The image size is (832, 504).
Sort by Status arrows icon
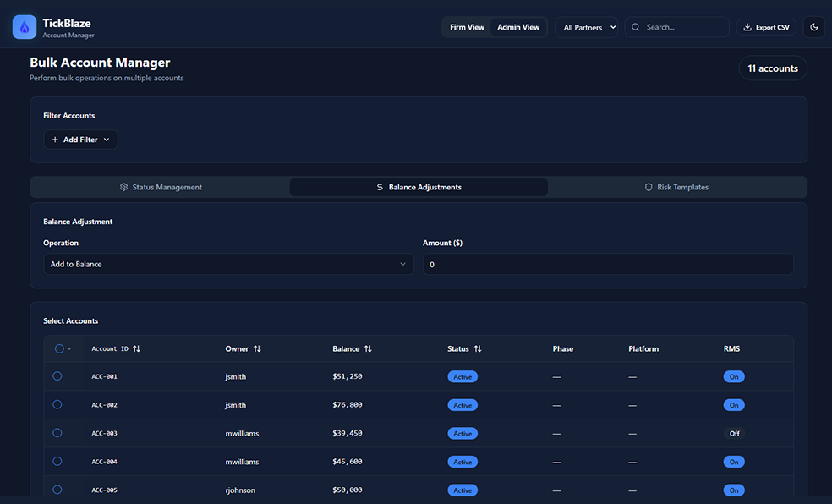coord(478,348)
